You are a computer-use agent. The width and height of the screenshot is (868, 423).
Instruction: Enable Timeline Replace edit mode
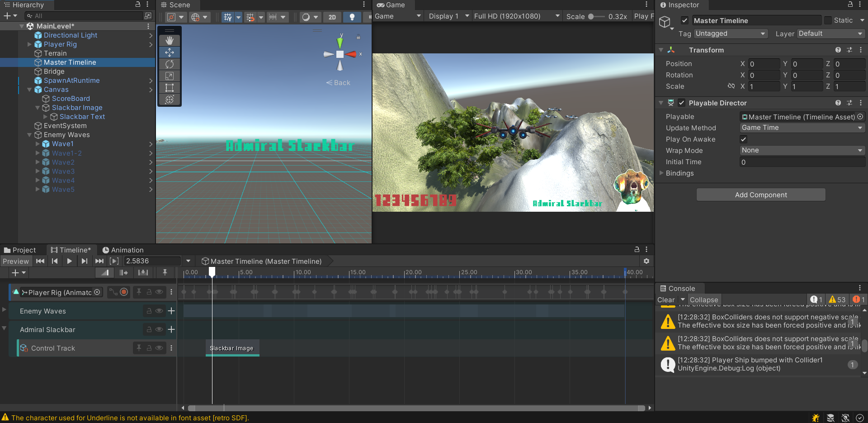pyautogui.click(x=143, y=272)
